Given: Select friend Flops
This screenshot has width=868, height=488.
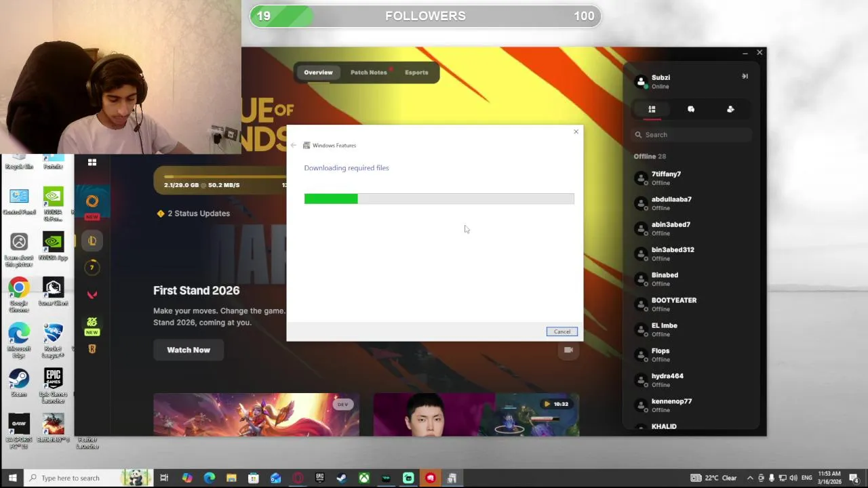Looking at the screenshot, I should click(x=691, y=354).
